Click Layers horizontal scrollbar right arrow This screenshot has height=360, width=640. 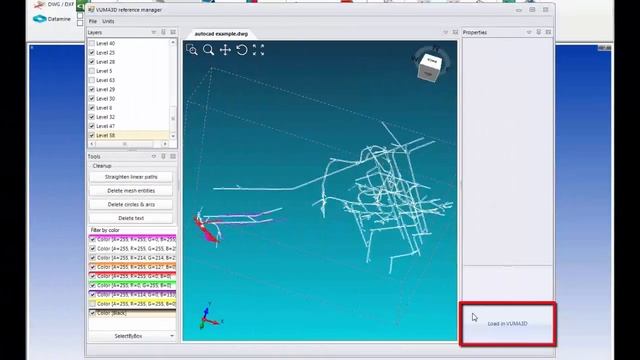pos(165,144)
